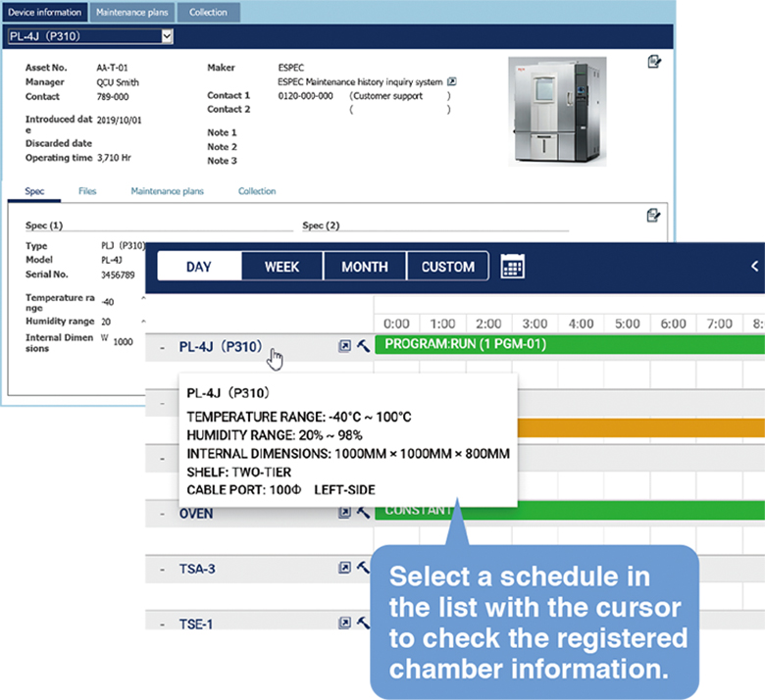Screen dimensions: 765x700
Task: Select the orange schedule bar
Action: coord(641,427)
